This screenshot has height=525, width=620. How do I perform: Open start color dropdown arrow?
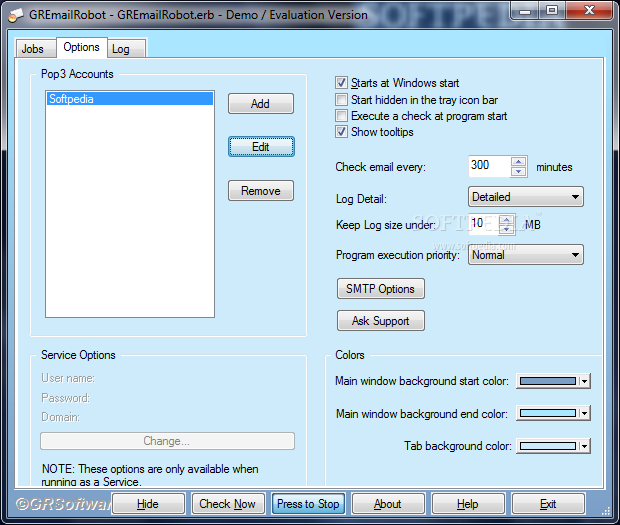pyautogui.click(x=584, y=381)
